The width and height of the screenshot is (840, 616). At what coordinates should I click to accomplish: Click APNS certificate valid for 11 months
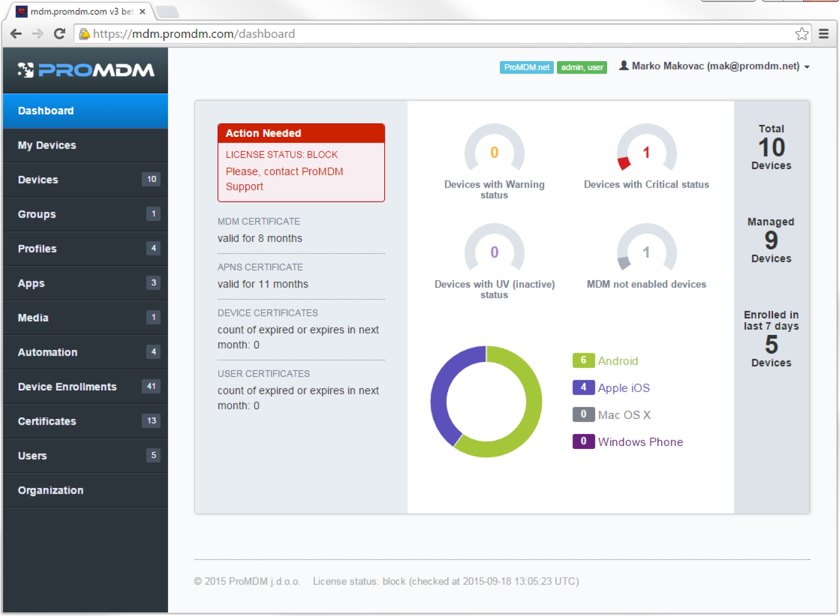(263, 284)
